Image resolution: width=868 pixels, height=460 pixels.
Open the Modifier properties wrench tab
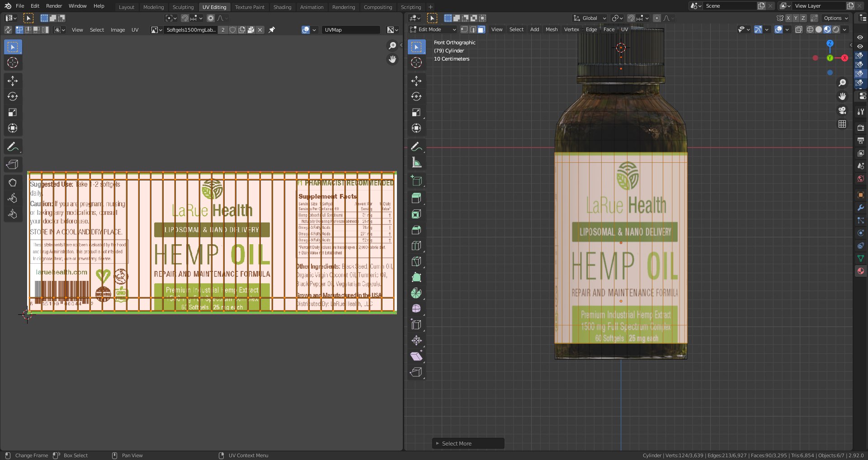pos(861,208)
